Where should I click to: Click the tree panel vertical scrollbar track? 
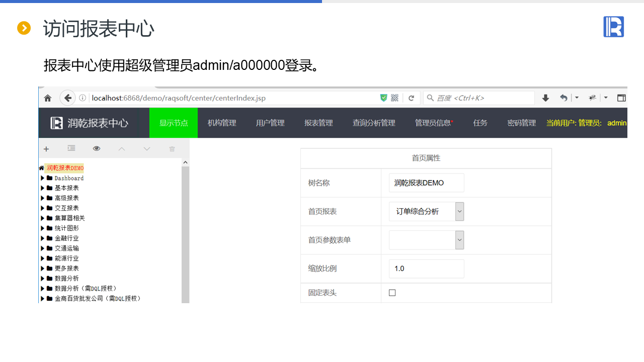186,235
